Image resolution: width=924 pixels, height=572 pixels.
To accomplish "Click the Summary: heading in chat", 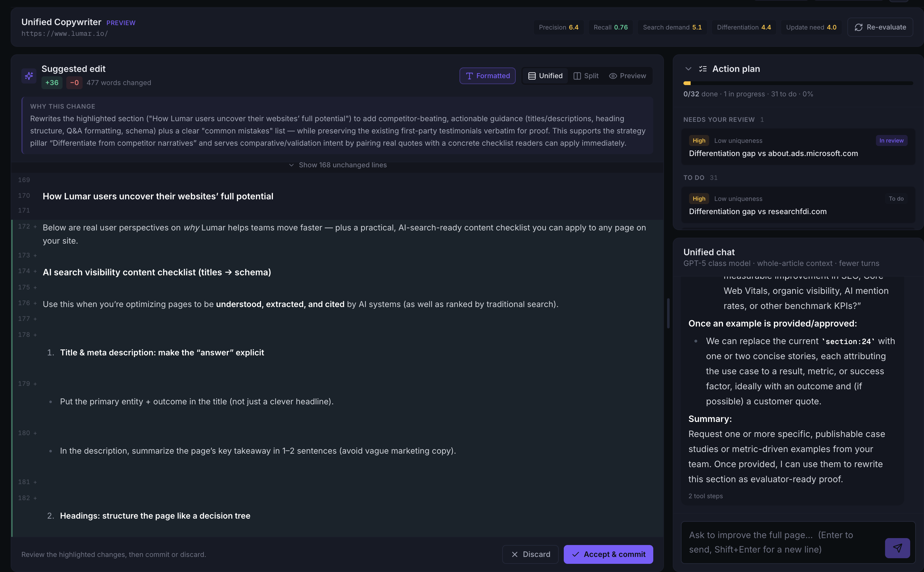I will click(x=710, y=419).
